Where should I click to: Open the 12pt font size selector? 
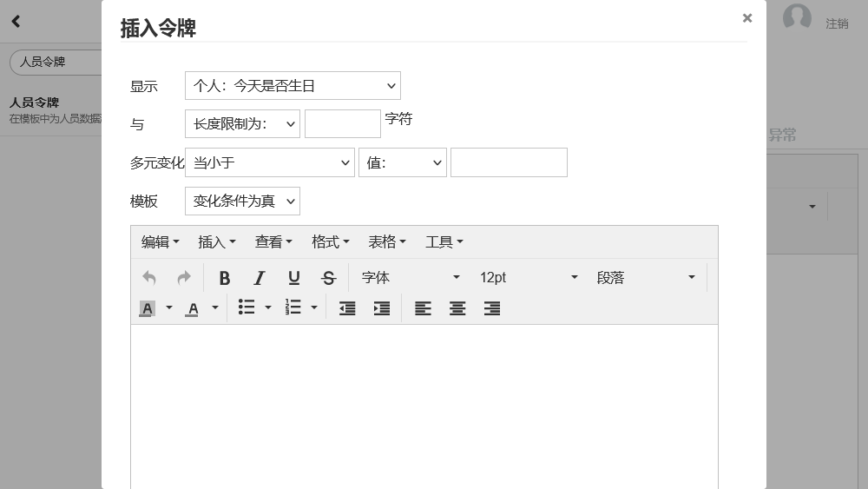click(x=528, y=278)
